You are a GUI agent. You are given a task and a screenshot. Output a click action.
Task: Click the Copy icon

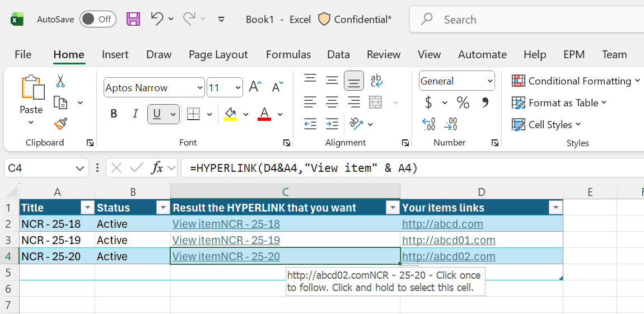pyautogui.click(x=61, y=102)
